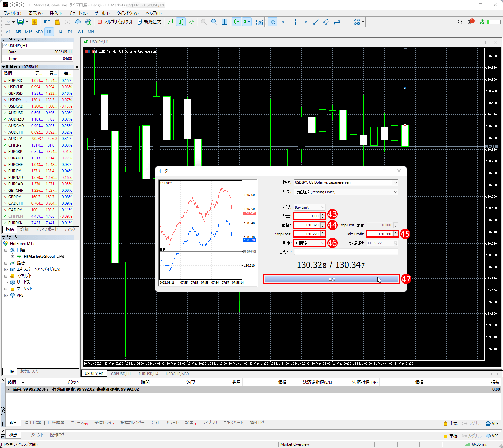Click the search magnifier in toolbar
503x448 pixels.
[460, 22]
